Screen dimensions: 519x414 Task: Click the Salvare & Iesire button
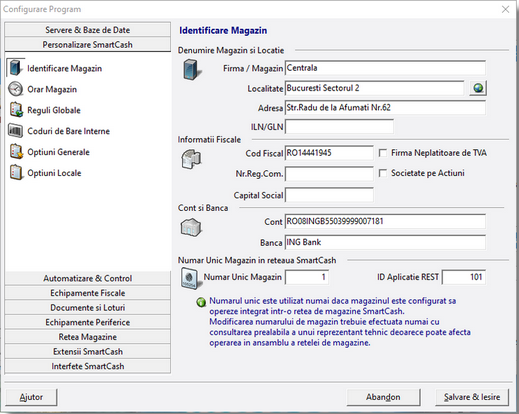(x=472, y=397)
